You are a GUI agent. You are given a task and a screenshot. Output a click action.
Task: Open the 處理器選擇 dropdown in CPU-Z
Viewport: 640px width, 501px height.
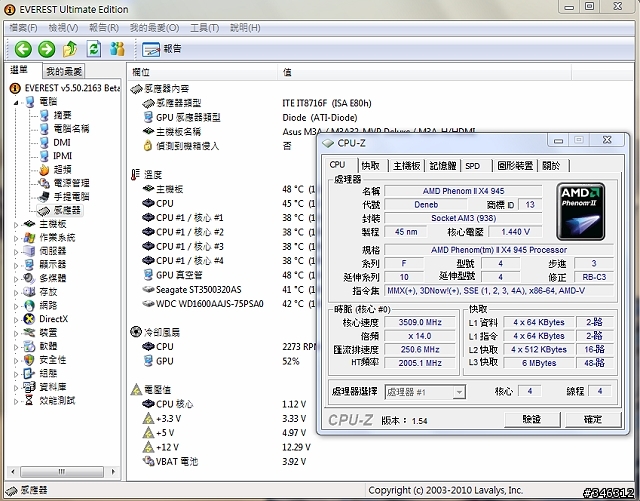[x=424, y=392]
